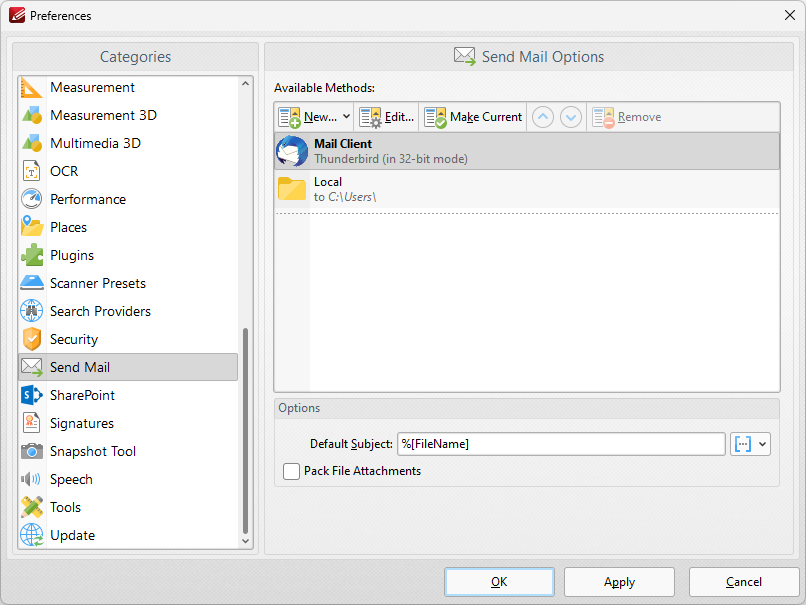Image resolution: width=806 pixels, height=605 pixels.
Task: Click the Search Providers binoculars icon
Action: coord(31,311)
